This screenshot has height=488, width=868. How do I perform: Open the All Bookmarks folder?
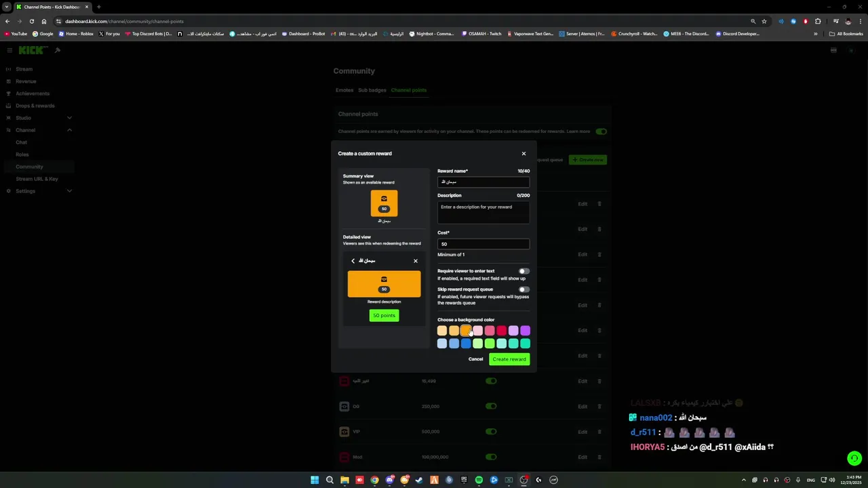point(846,34)
